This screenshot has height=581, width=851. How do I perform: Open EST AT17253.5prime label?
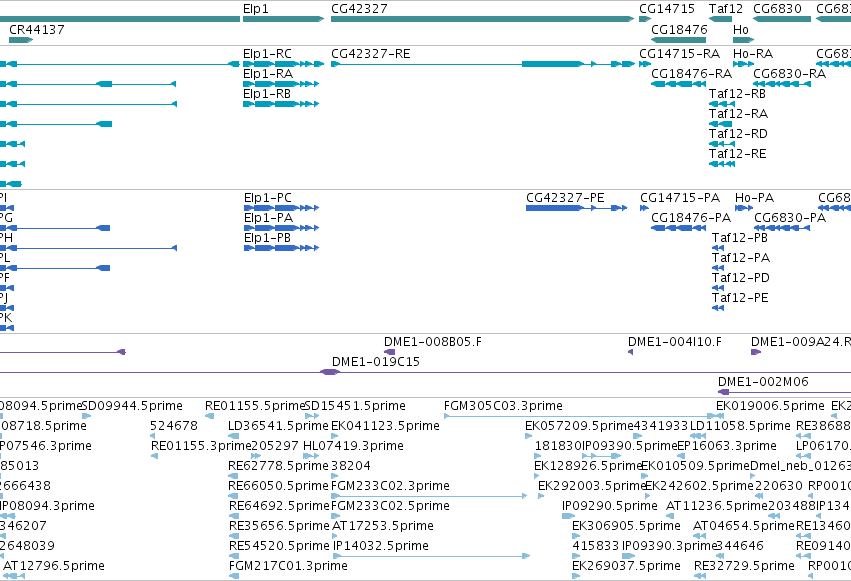point(383,526)
